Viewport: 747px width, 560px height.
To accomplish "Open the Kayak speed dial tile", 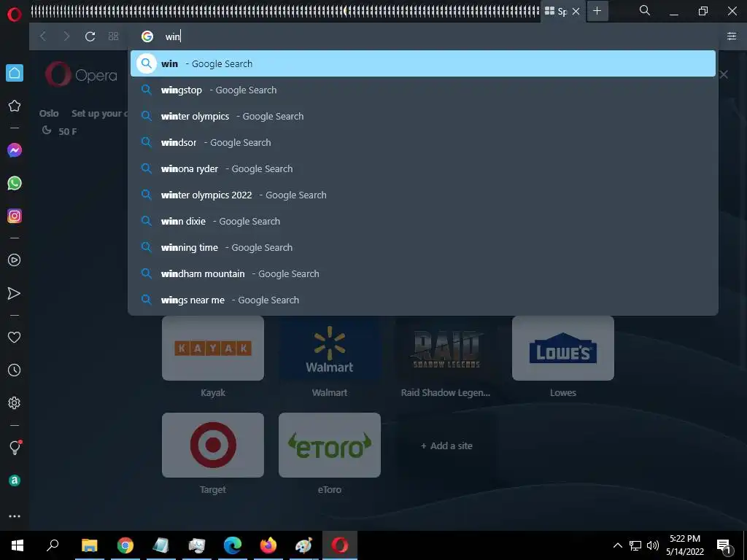I will (x=213, y=348).
